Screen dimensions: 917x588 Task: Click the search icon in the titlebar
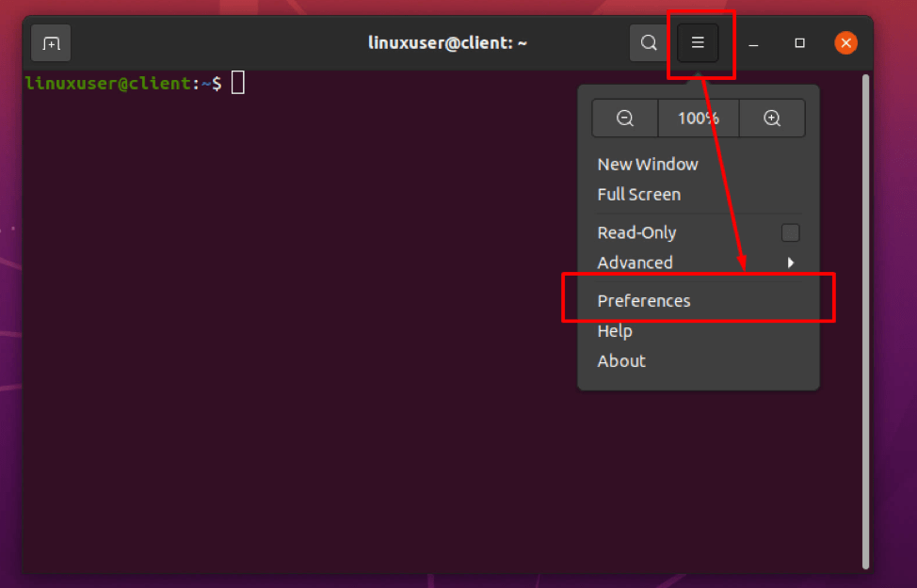click(648, 42)
